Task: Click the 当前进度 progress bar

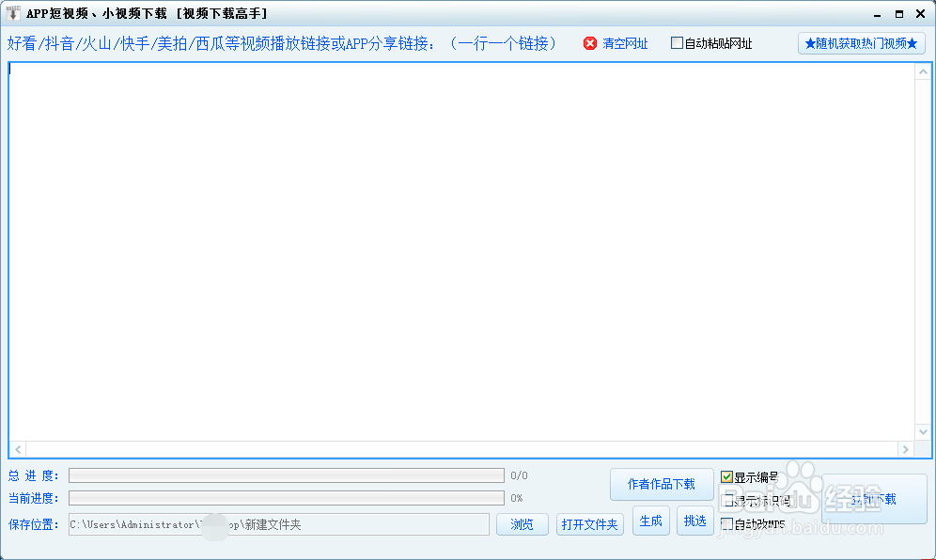Action: 287,498
